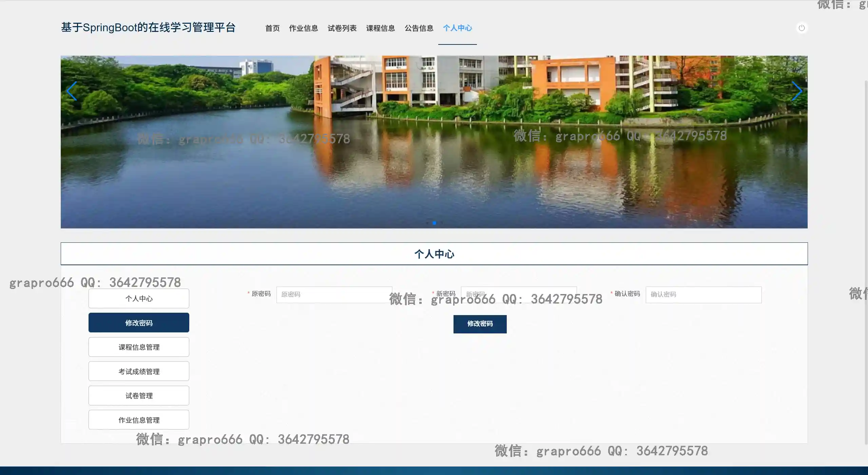Click the 个人中心 sidebar button

click(139, 298)
